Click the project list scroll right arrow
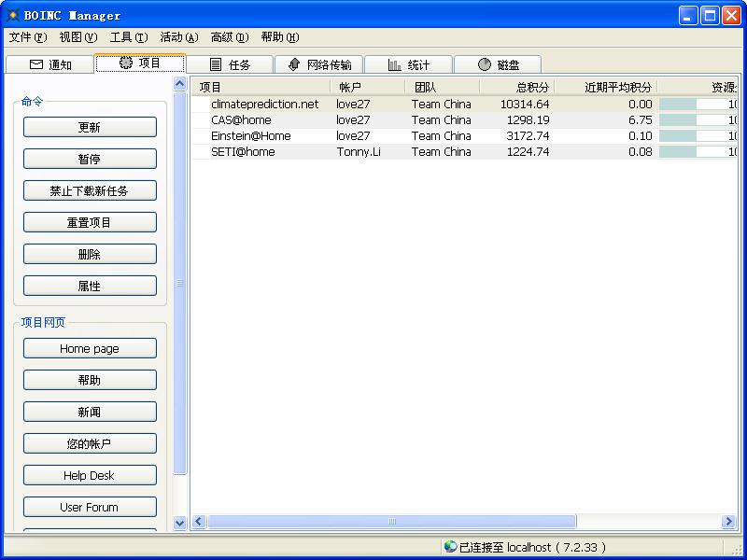Image resolution: width=747 pixels, height=560 pixels. click(728, 522)
